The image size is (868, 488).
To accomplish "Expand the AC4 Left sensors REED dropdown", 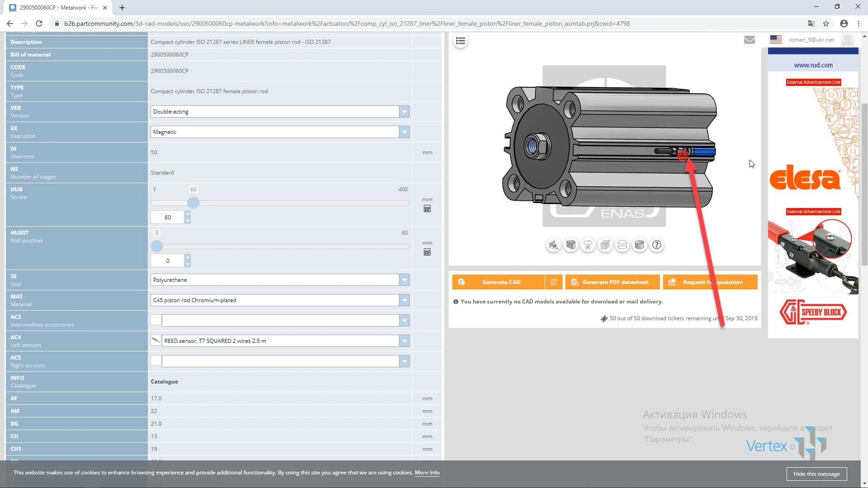I will pyautogui.click(x=404, y=341).
